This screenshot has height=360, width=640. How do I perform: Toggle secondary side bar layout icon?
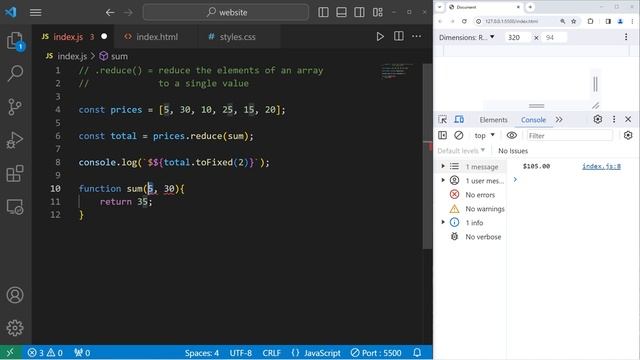(359, 12)
